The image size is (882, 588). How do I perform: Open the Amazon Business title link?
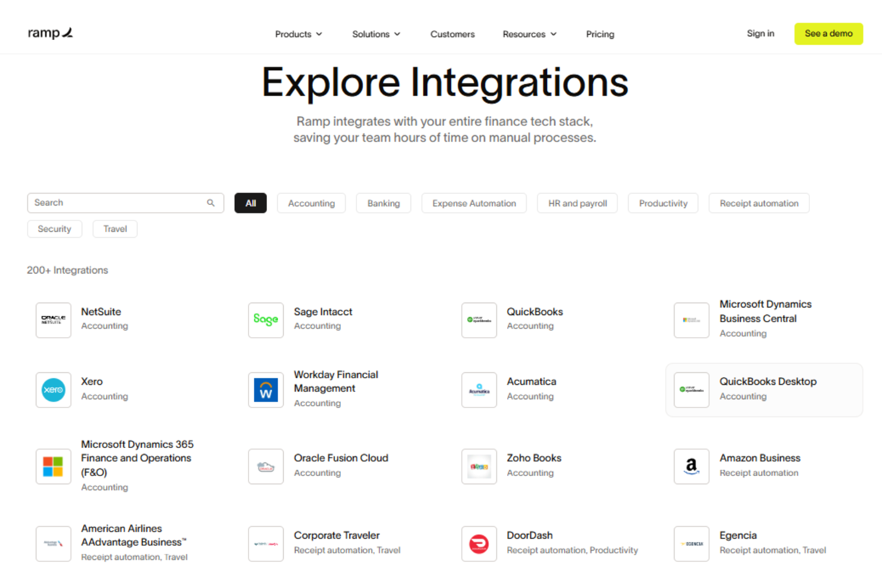760,458
